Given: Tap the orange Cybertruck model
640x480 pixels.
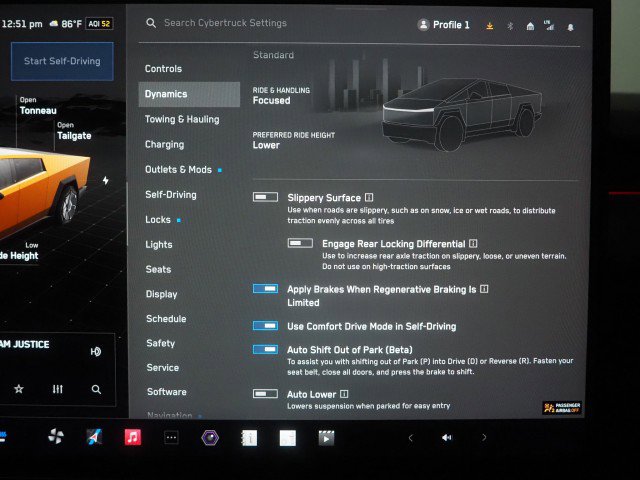Looking at the screenshot, I should coord(43,192).
